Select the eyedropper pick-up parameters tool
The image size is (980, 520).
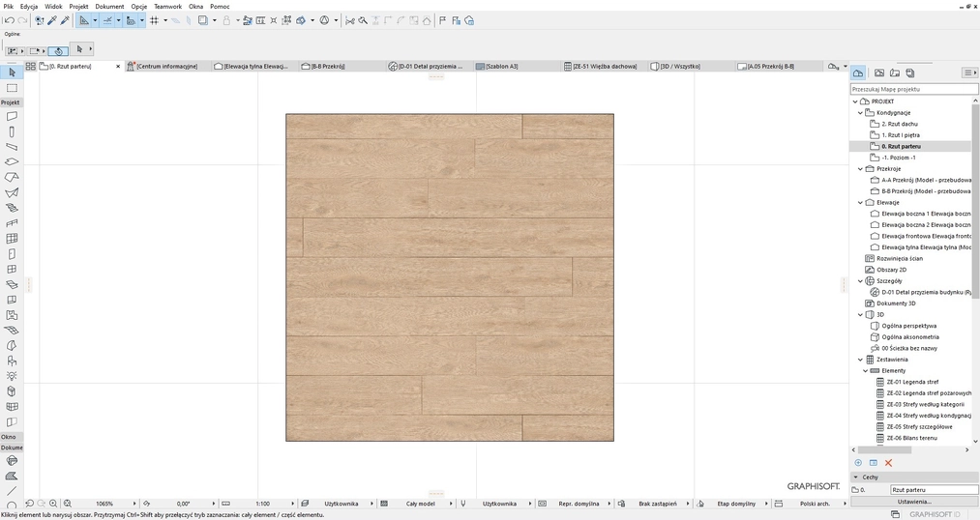click(52, 20)
